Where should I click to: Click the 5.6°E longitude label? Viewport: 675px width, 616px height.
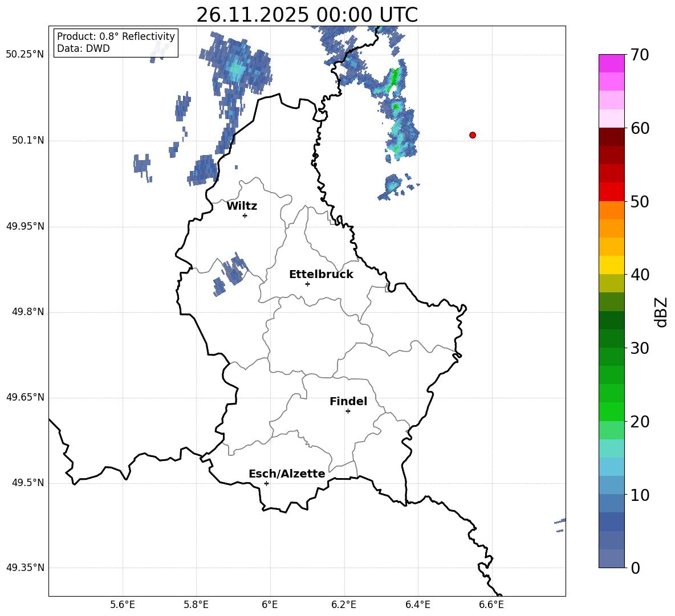point(123,605)
